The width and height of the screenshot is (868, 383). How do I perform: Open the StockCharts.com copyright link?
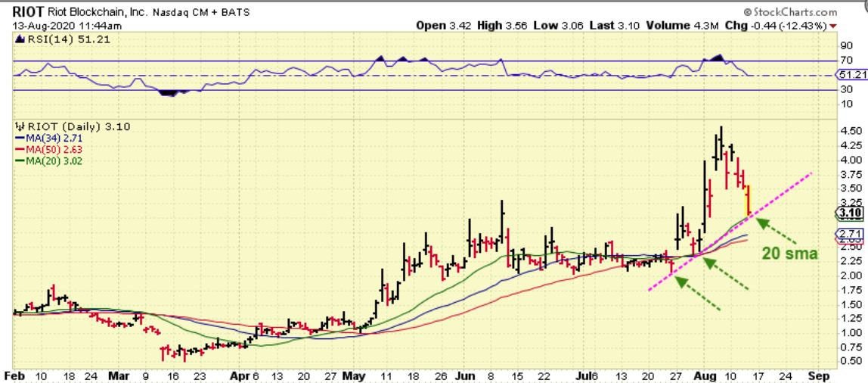tap(791, 11)
